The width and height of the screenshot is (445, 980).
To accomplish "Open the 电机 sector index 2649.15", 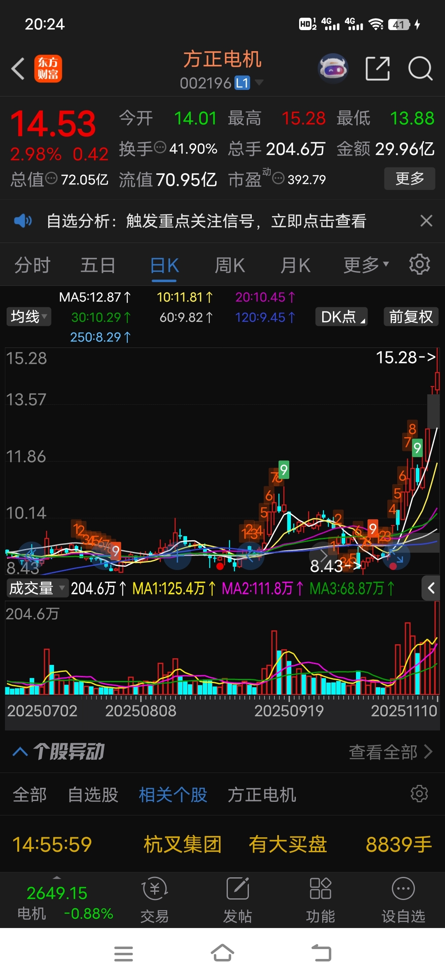I will click(x=57, y=893).
